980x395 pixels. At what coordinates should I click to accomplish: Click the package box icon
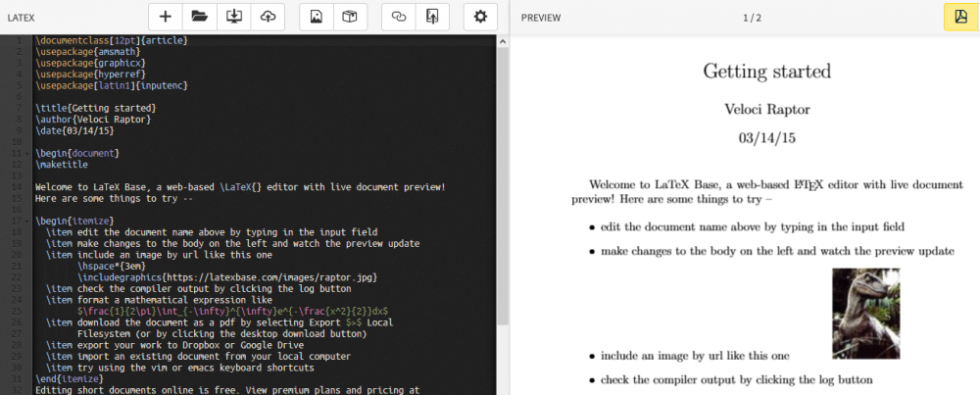click(349, 17)
